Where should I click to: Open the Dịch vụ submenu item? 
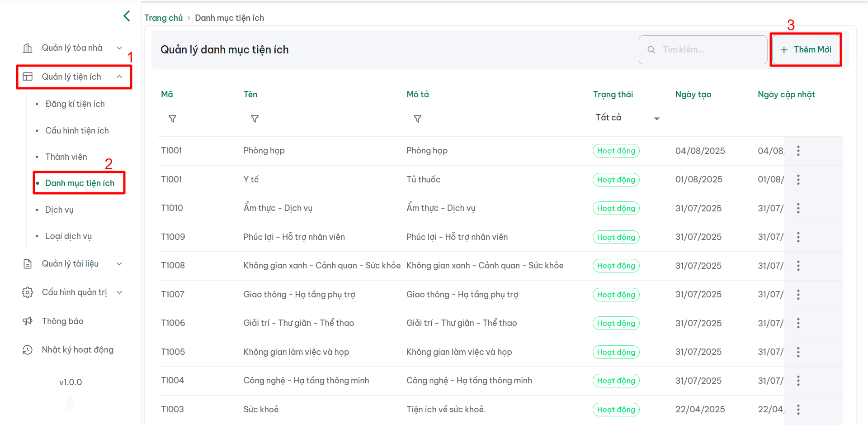[x=59, y=210]
